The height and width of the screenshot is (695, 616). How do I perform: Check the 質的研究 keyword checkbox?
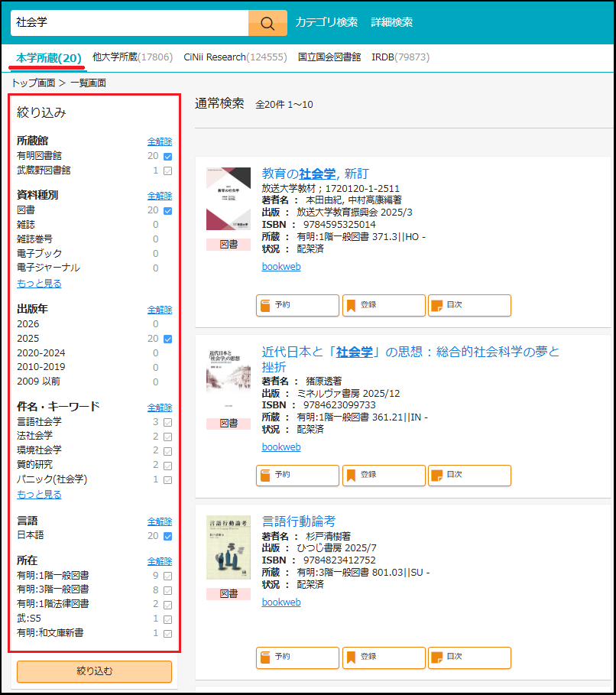pos(167,466)
